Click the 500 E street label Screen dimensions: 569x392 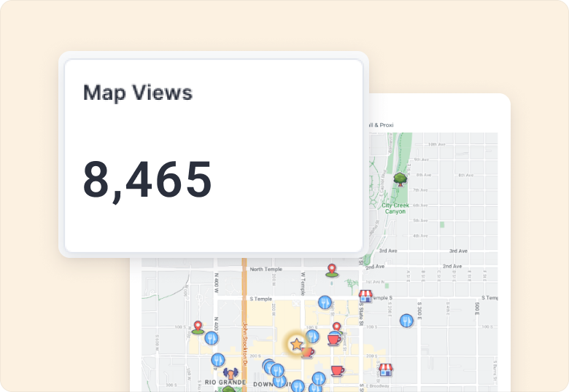tap(477, 309)
